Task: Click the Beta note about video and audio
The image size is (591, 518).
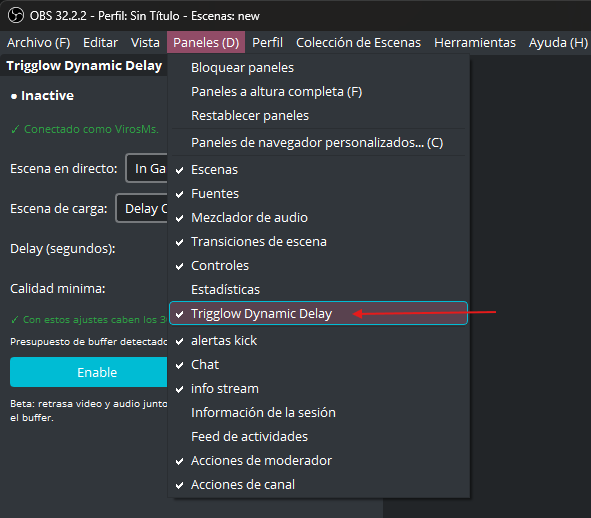Action: point(89,411)
